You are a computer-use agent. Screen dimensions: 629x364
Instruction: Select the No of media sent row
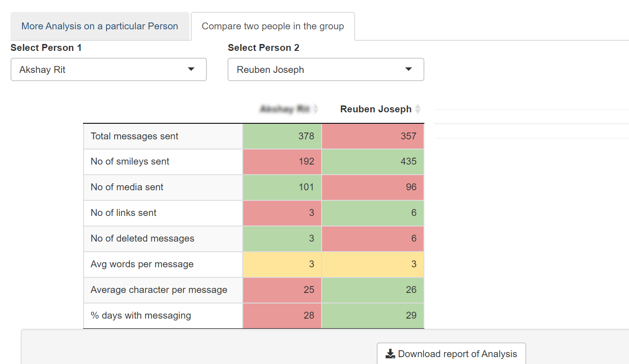pos(127,187)
